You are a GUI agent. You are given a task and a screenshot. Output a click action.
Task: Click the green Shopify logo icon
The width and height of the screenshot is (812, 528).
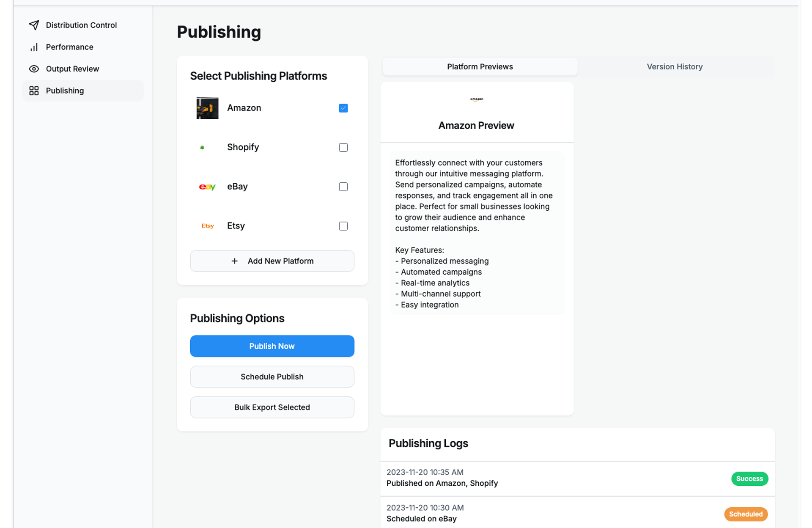click(x=202, y=147)
